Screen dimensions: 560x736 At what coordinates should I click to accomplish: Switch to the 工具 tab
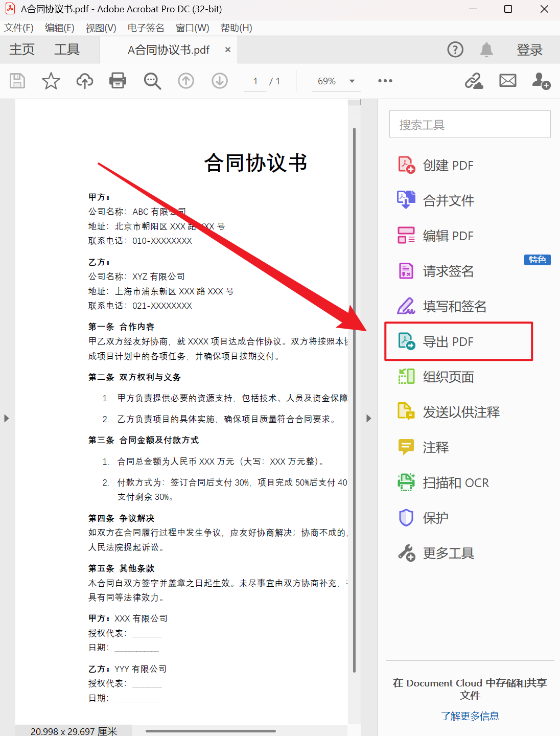click(x=66, y=50)
